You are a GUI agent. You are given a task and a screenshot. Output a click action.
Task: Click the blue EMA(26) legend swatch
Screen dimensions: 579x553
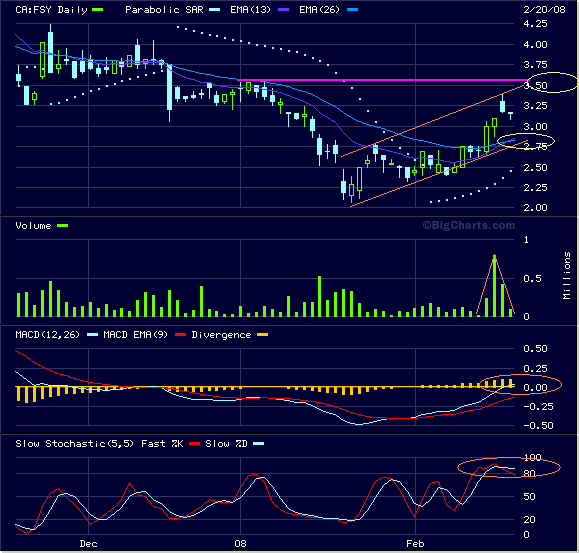[352, 10]
